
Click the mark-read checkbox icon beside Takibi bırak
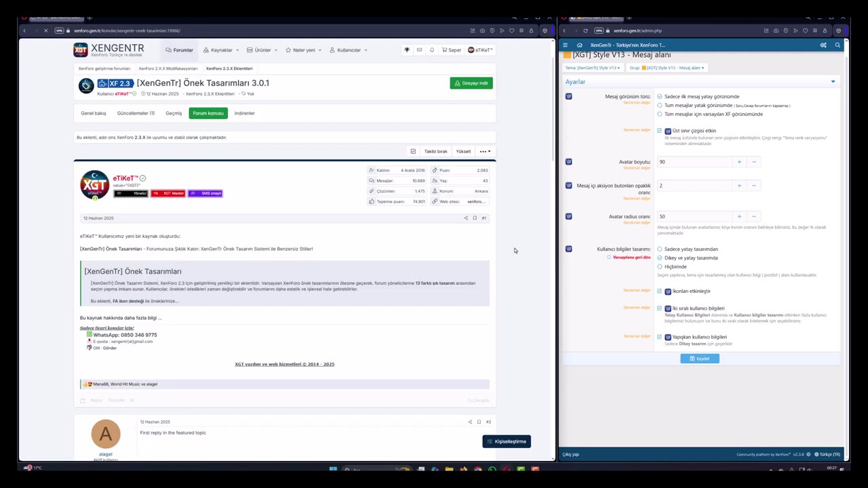(x=413, y=151)
